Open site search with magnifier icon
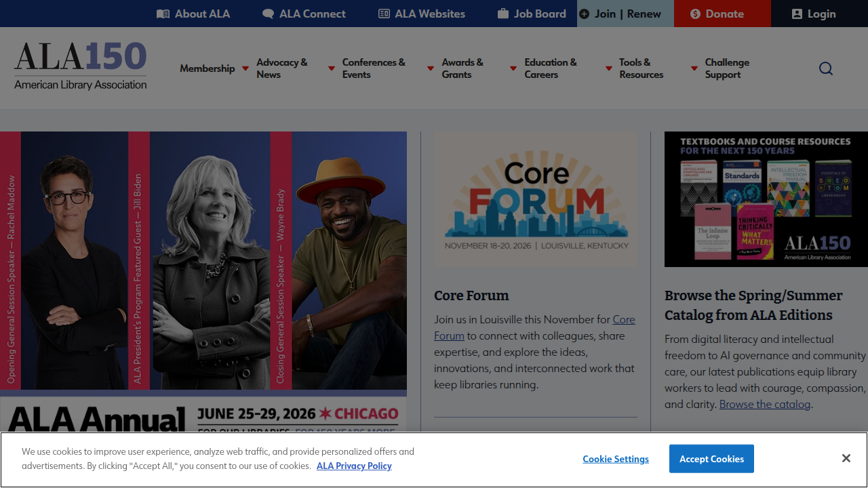This screenshot has height=488, width=868. click(x=826, y=68)
